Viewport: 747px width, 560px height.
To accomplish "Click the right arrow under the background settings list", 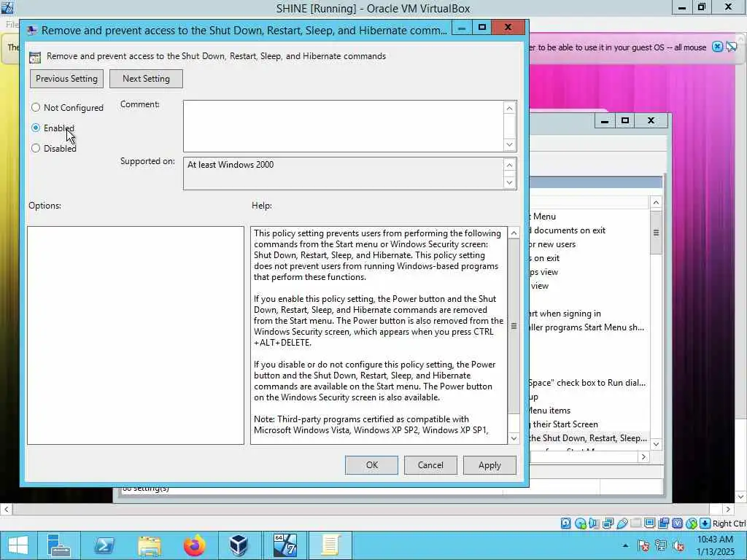I will coord(643,456).
